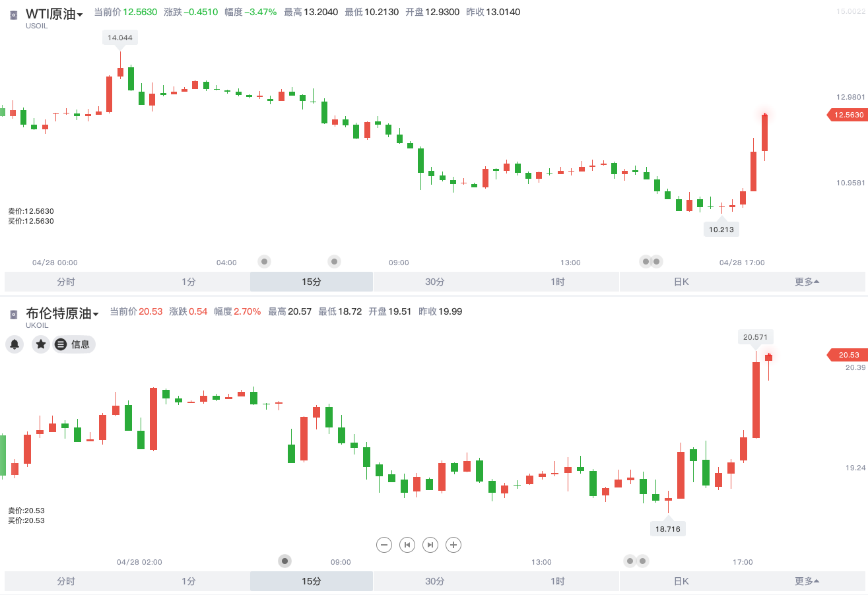Expand the 更多 timeframe menu
868x595 pixels.
click(807, 281)
